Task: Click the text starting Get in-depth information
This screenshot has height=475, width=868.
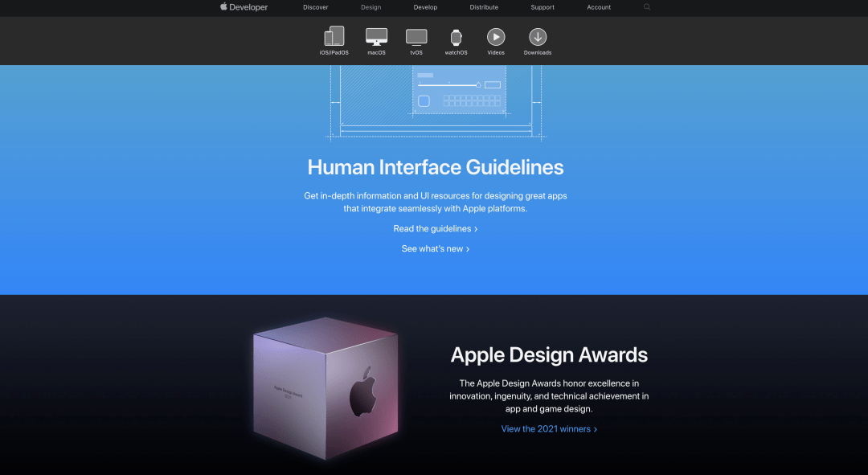Action: click(x=436, y=202)
